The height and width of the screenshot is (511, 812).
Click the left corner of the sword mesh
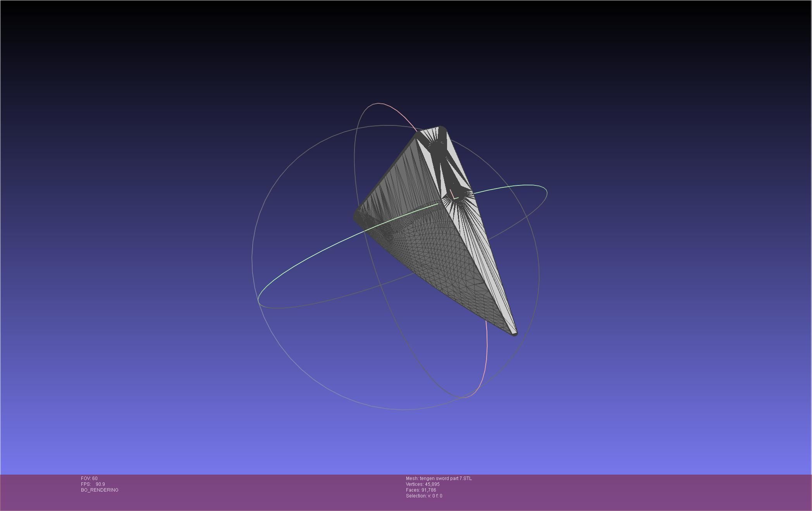point(357,217)
